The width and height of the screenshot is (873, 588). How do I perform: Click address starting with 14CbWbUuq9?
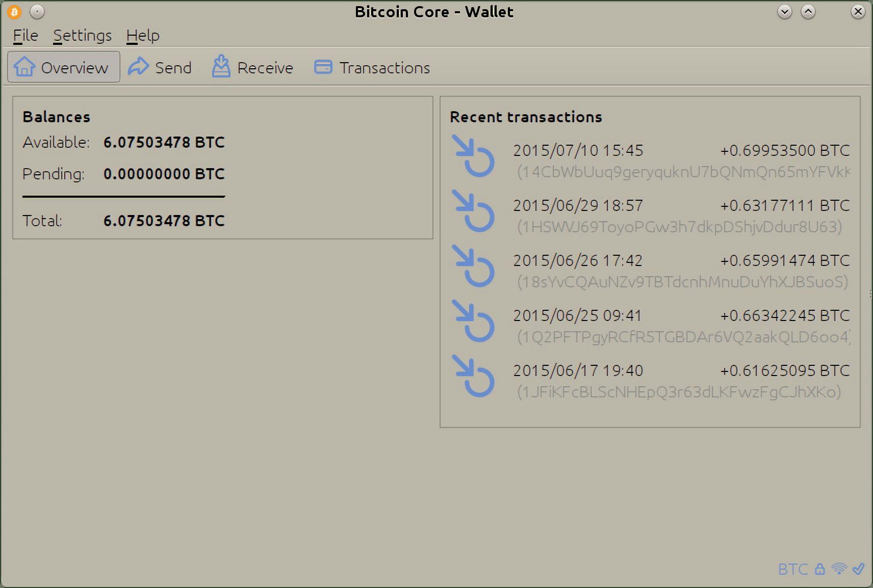(684, 172)
